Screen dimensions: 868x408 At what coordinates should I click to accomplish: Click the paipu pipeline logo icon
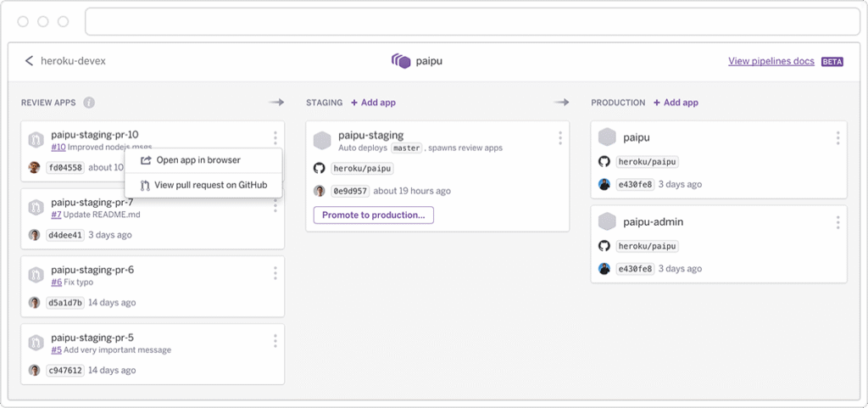click(400, 61)
